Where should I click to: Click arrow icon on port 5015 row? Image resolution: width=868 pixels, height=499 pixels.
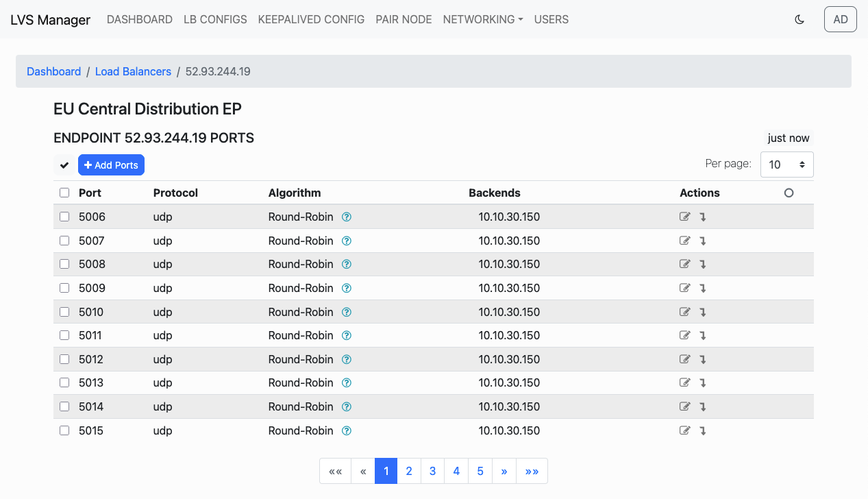pyautogui.click(x=703, y=431)
